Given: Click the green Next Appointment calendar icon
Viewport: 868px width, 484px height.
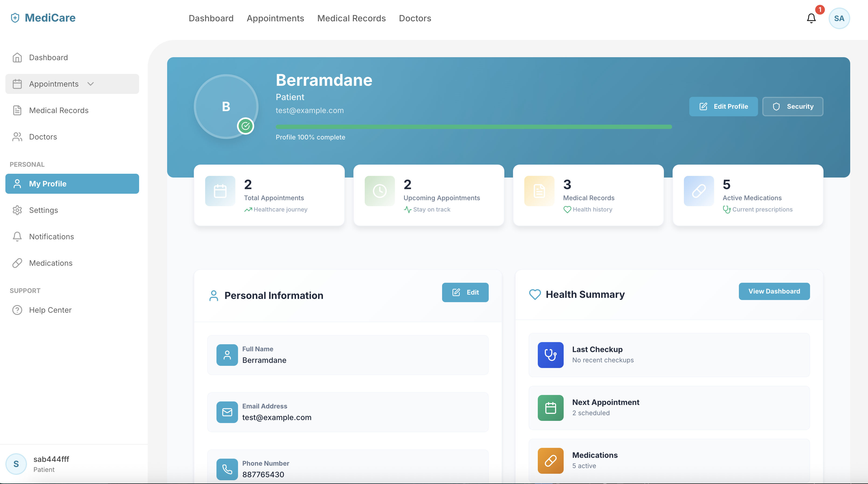Looking at the screenshot, I should click(x=550, y=408).
